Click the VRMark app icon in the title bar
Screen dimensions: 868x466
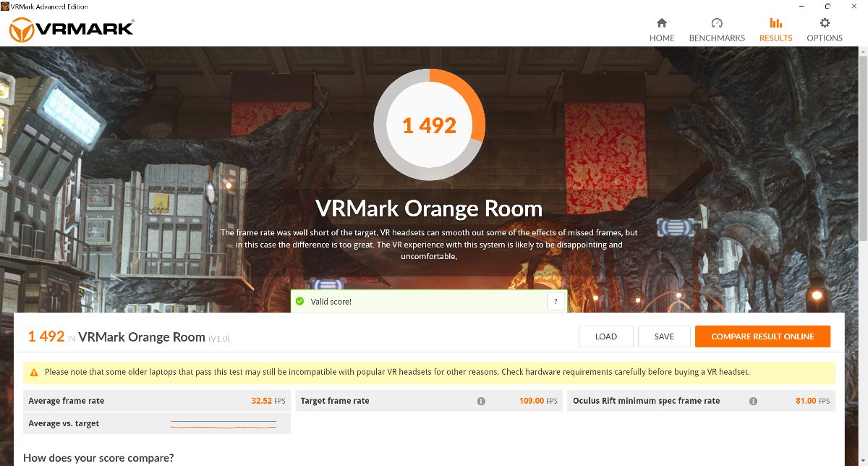(x=6, y=7)
